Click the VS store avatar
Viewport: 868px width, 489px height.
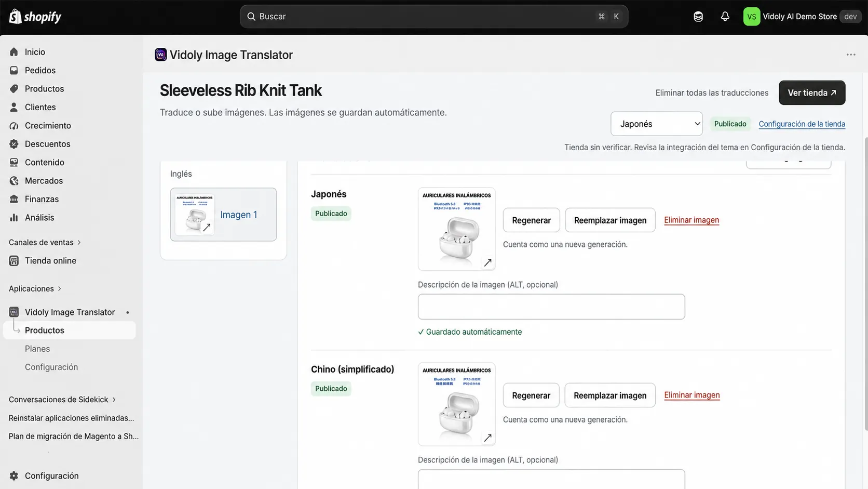pos(751,17)
